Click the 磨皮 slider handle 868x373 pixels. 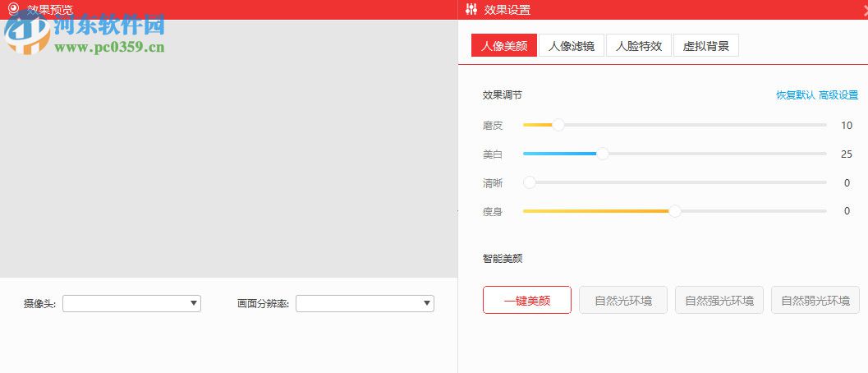click(558, 125)
